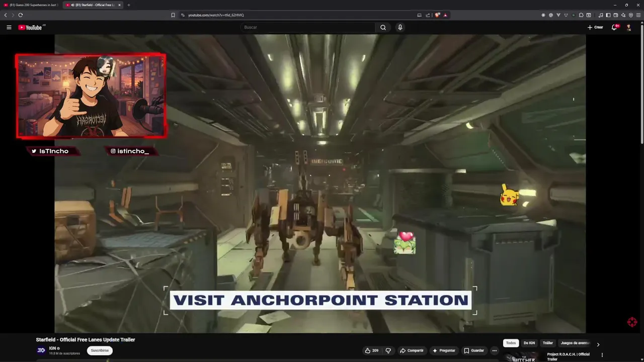Image resolution: width=644 pixels, height=362 pixels.
Task: Click the Compartir share button
Action: tap(412, 350)
